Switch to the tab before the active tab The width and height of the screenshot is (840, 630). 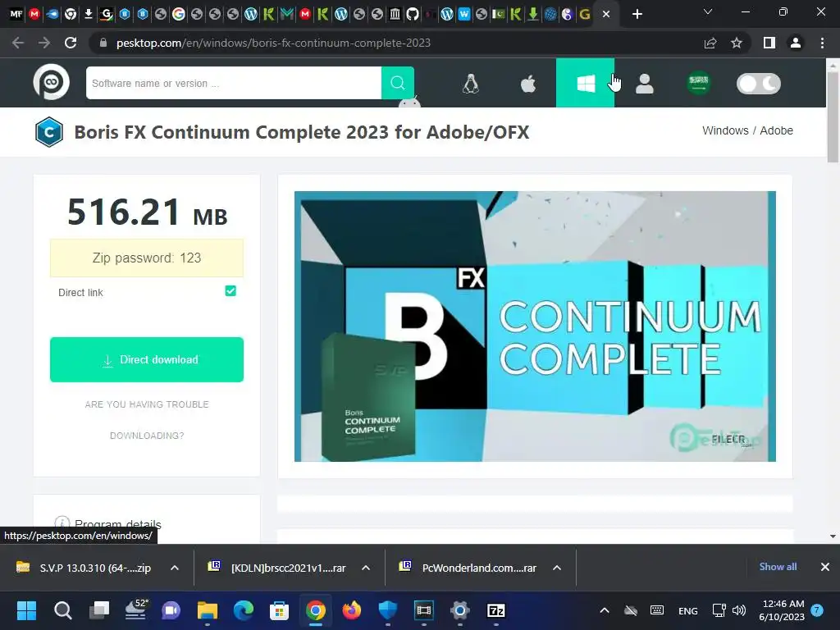click(x=585, y=14)
